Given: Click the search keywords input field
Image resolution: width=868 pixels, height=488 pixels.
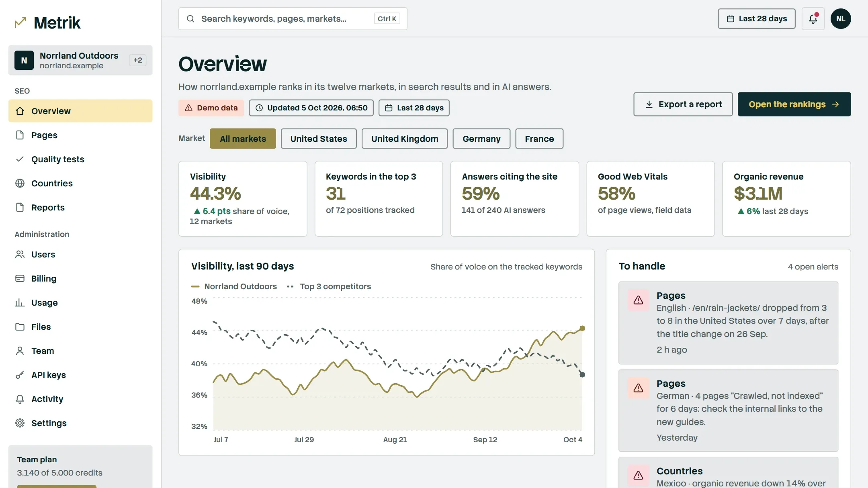Looking at the screenshot, I should (293, 18).
